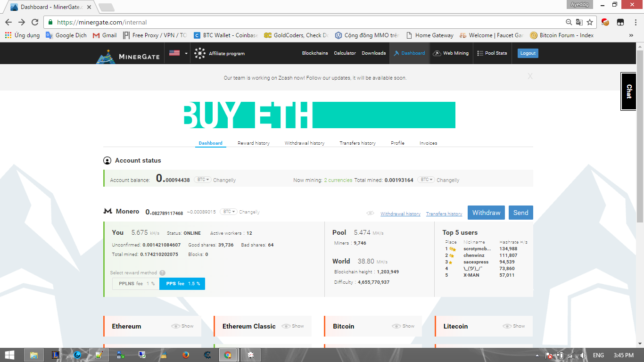
Task: Click the MinerGate logo
Action: tap(128, 56)
